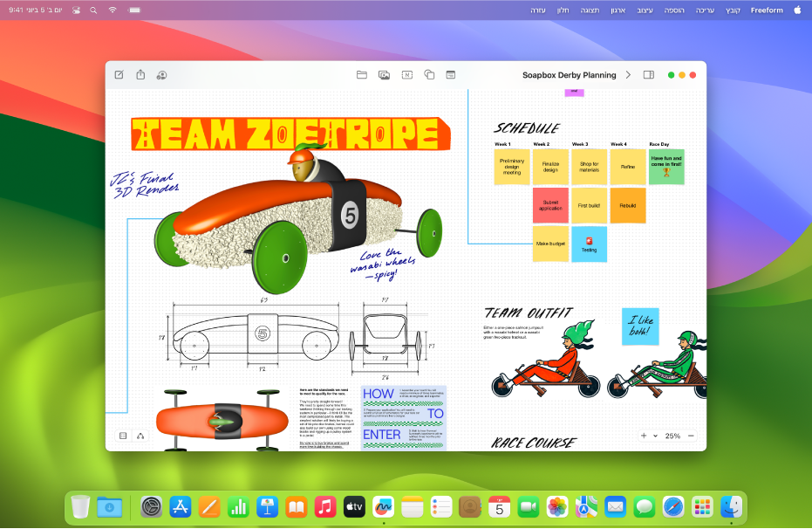Open Safari from the Dock
Viewport: 812px width, 529px height.
673,506
